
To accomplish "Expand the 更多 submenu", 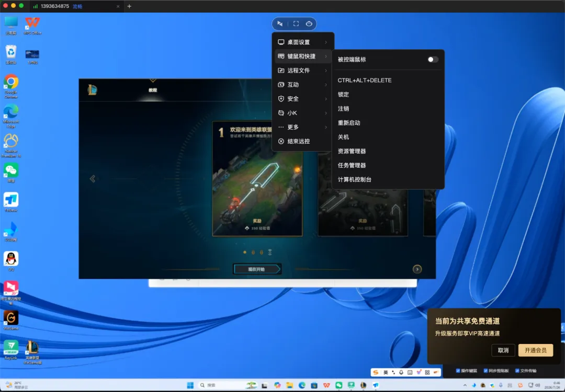I will tap(303, 127).
